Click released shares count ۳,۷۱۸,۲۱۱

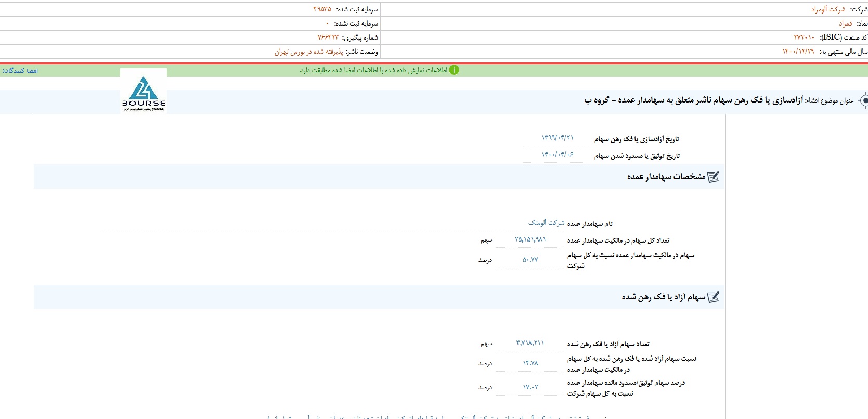click(530, 343)
